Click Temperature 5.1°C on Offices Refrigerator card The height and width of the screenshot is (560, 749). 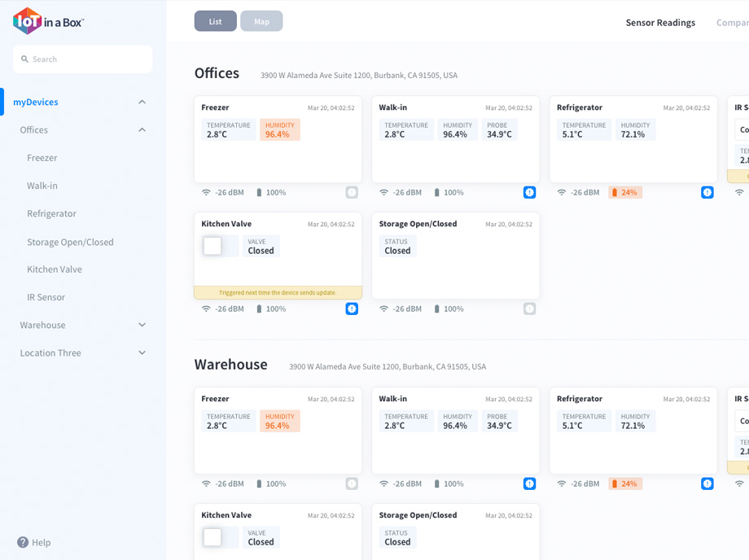[584, 130]
